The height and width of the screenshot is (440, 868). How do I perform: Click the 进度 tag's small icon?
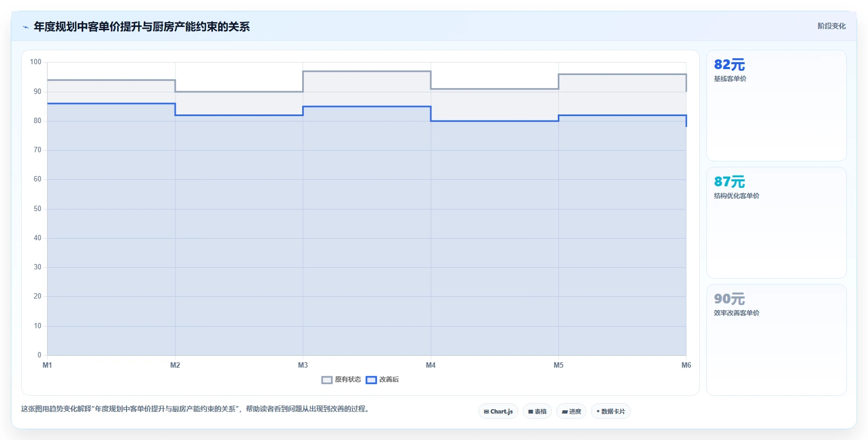tap(565, 411)
